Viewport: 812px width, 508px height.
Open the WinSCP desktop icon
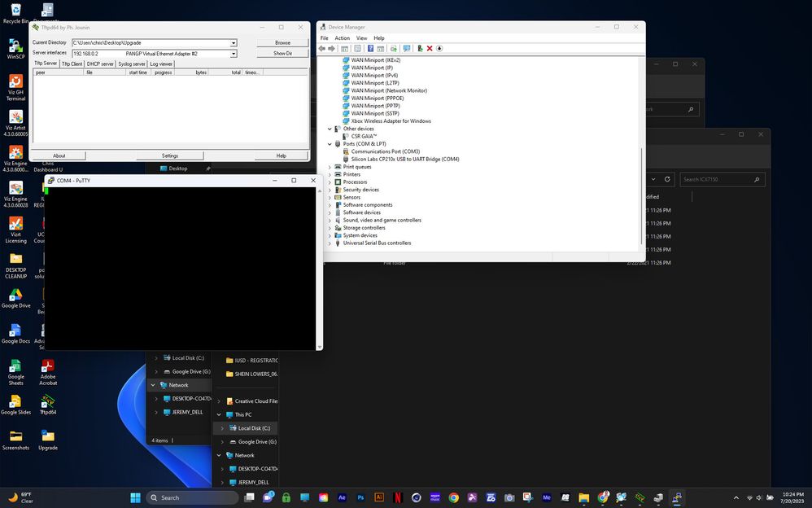(15, 47)
